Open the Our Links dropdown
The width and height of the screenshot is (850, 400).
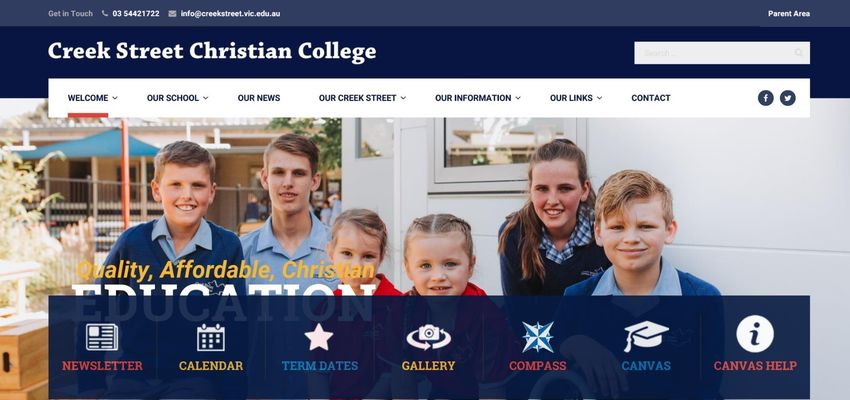pyautogui.click(x=576, y=98)
